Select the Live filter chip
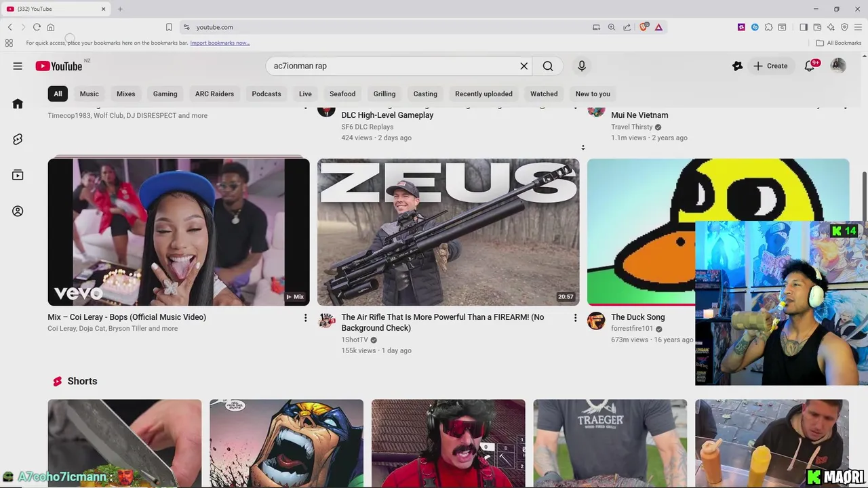868x488 pixels. click(x=305, y=94)
